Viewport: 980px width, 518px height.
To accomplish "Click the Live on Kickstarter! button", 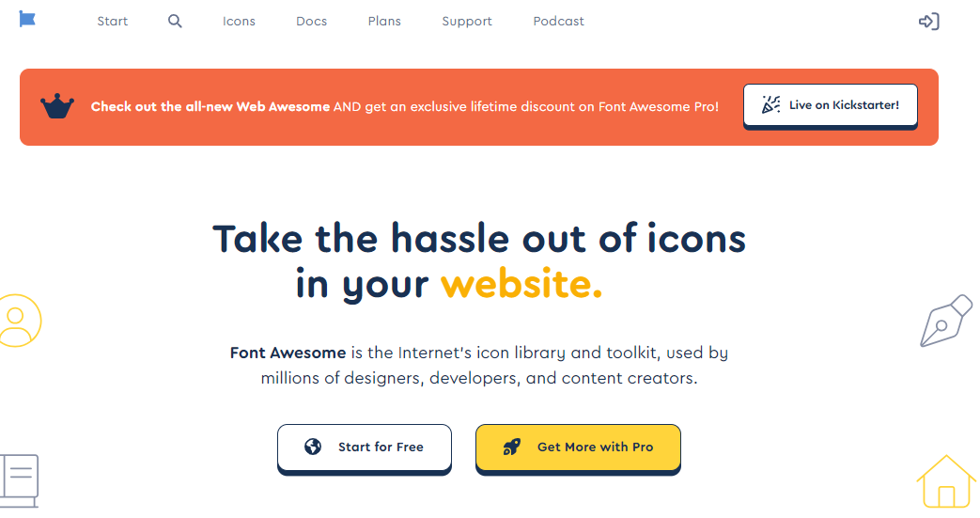I will tap(830, 106).
